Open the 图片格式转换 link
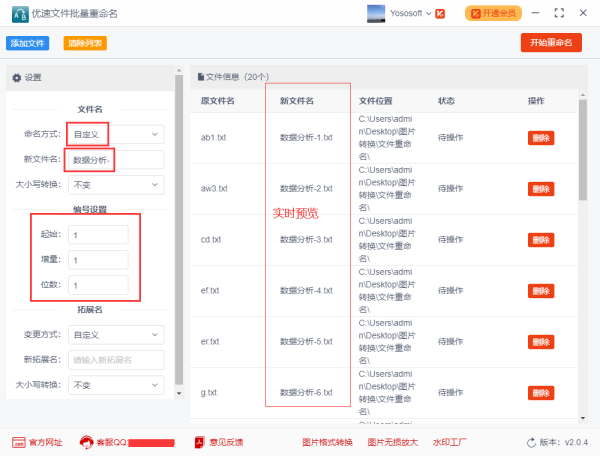600x456 pixels. click(326, 442)
